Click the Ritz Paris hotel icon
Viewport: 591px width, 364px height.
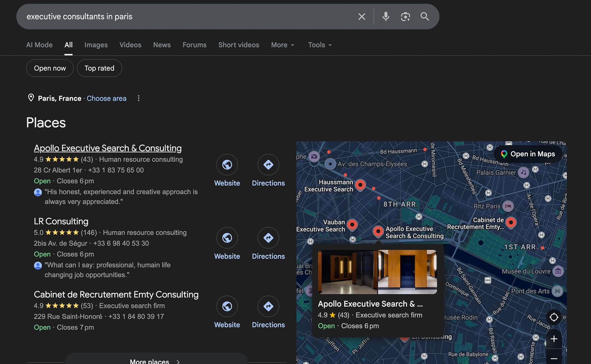coord(508,206)
